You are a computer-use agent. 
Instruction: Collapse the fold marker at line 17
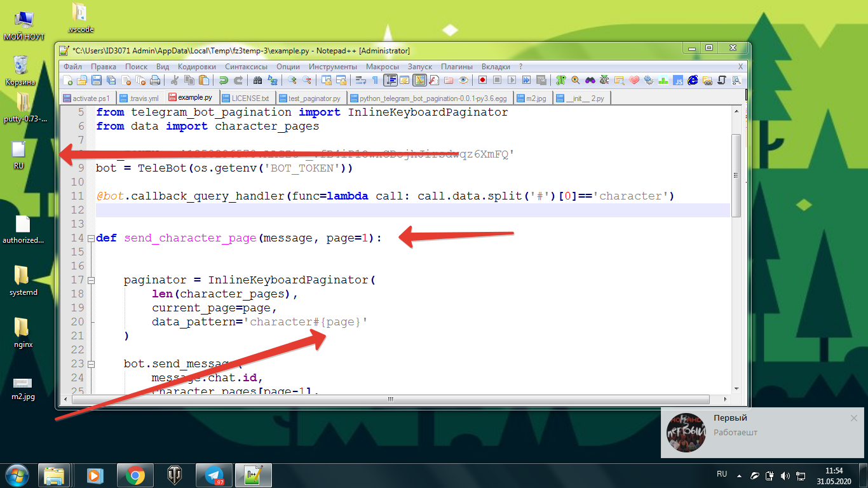(x=91, y=281)
